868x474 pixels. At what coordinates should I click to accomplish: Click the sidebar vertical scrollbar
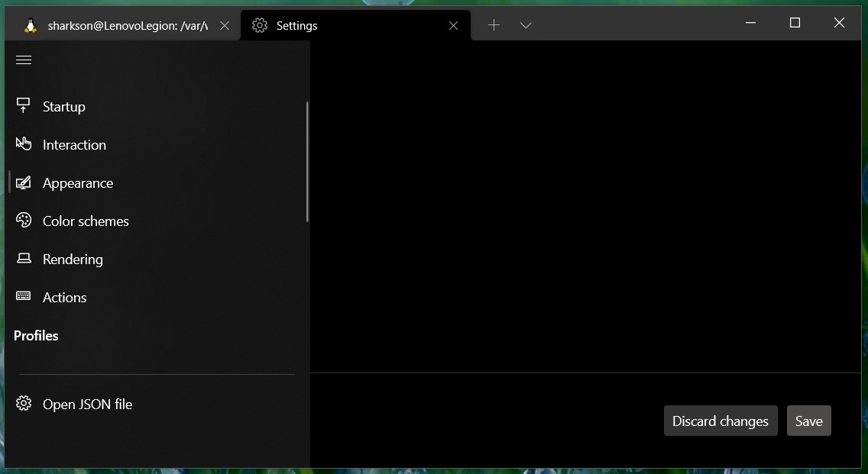pyautogui.click(x=307, y=162)
